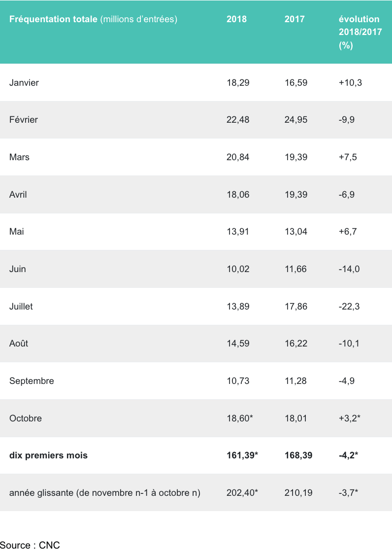The height and width of the screenshot is (554, 392).
Task: Select the ten-month 2018 total 161,39*
Action: click(x=242, y=455)
